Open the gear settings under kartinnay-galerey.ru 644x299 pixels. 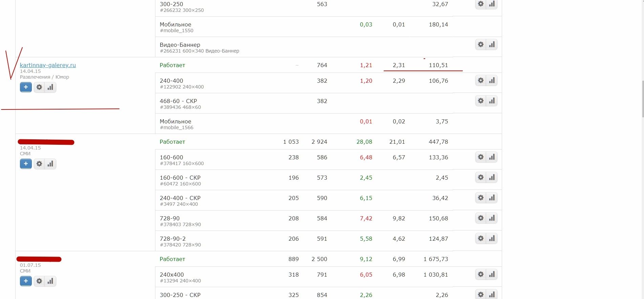click(x=39, y=87)
